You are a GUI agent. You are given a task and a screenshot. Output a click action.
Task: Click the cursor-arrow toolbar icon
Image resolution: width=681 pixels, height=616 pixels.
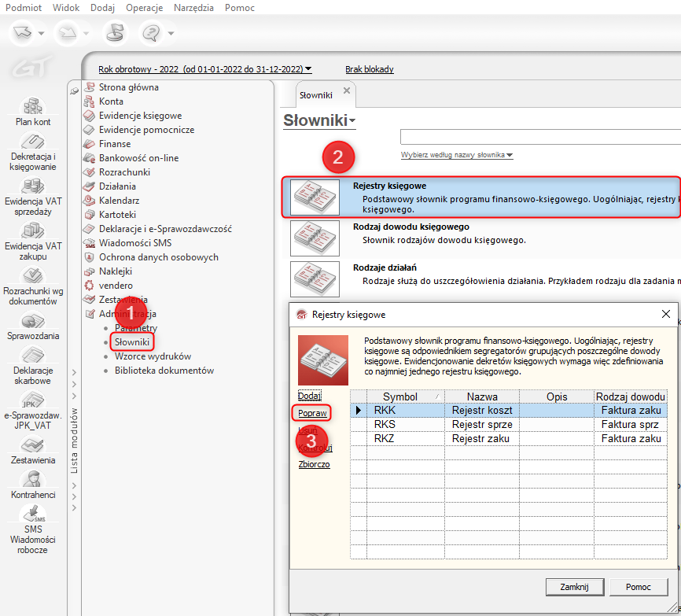23,32
